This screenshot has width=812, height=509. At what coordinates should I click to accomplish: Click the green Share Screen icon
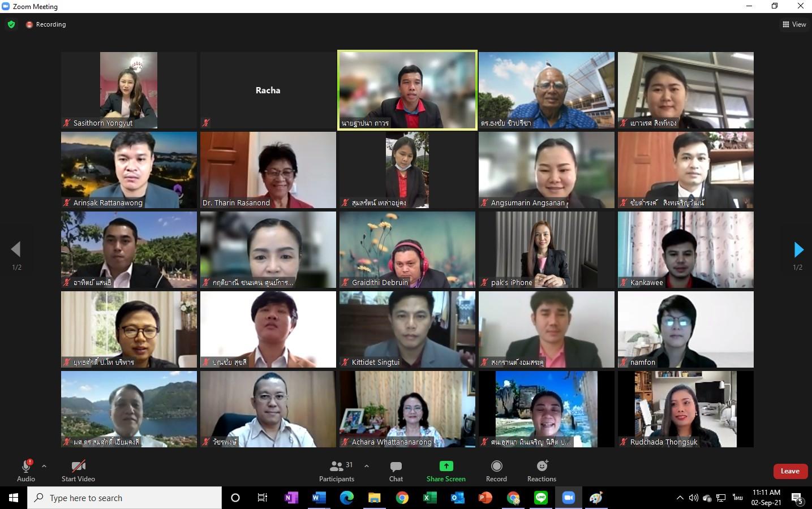coord(446,466)
